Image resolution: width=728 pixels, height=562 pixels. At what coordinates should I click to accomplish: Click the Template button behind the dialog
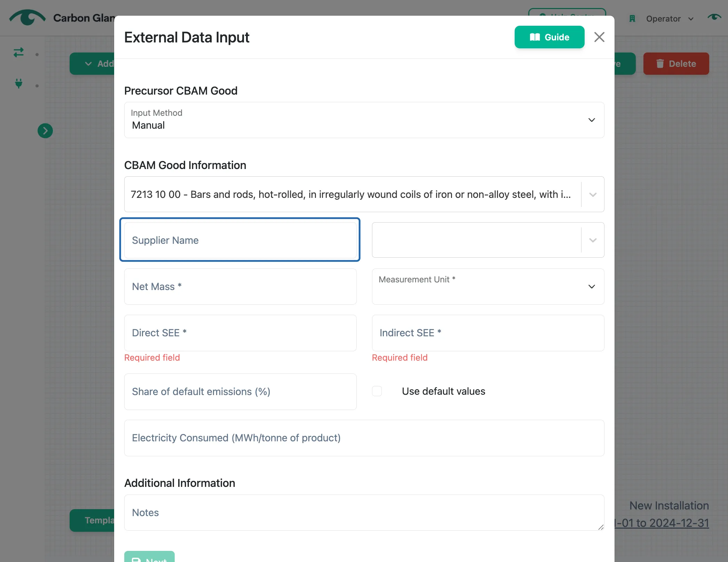(x=92, y=520)
